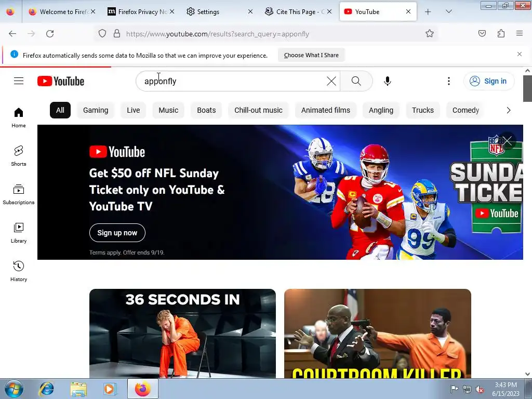Screen dimensions: 532x399
Task: Open Windows Explorer from taskbar
Action: [78, 389]
